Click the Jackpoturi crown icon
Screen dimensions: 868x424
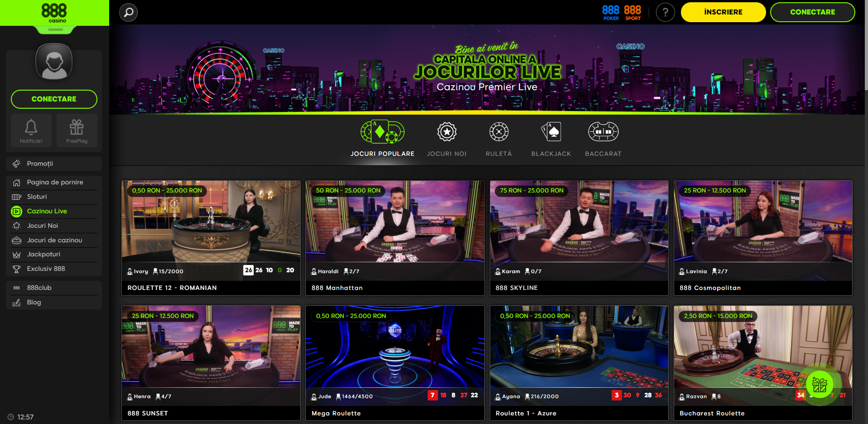(17, 255)
